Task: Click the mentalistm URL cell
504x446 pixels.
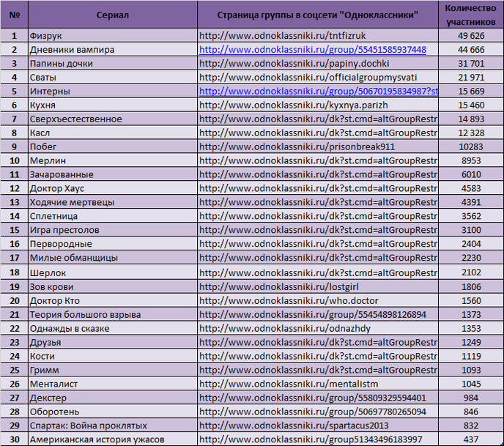Action: pyautogui.click(x=318, y=384)
